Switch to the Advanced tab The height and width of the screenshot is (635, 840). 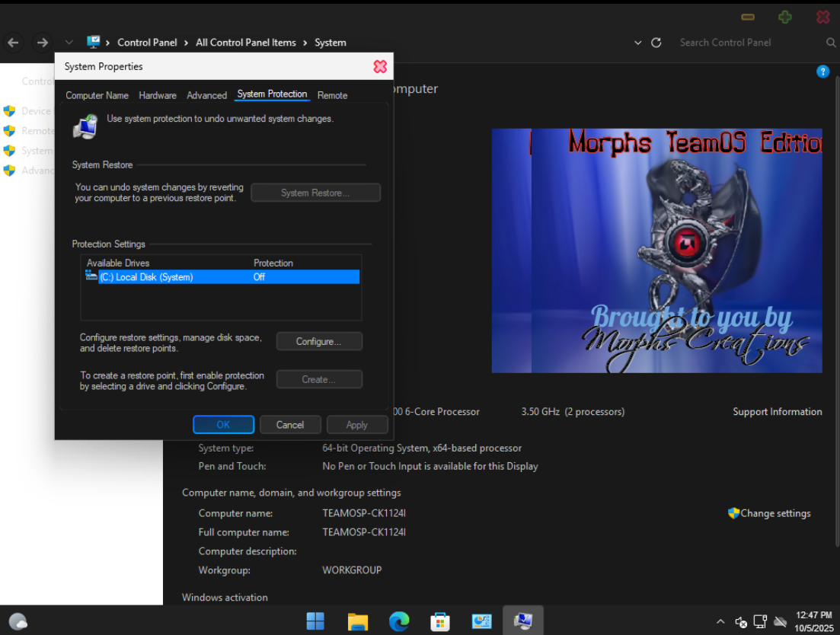click(x=206, y=95)
